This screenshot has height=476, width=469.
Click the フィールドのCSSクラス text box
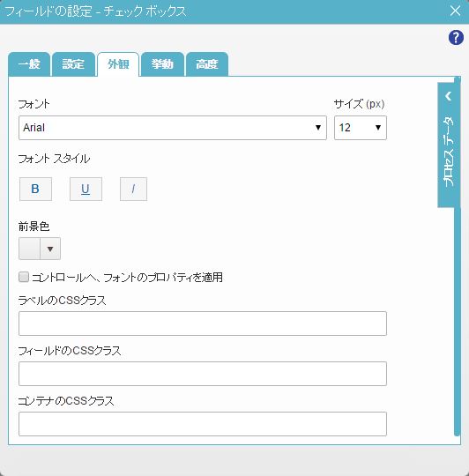pos(203,374)
